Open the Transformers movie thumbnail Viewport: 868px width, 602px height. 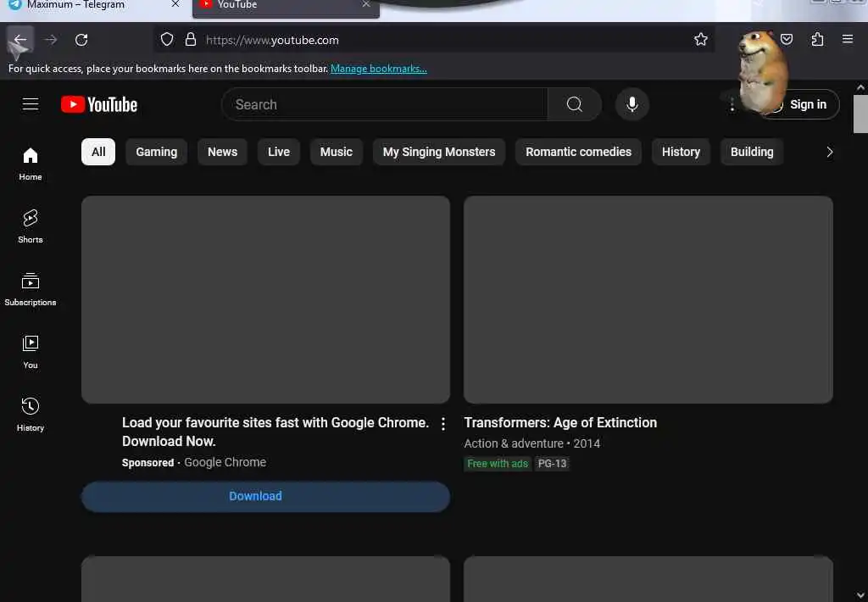[x=648, y=299]
